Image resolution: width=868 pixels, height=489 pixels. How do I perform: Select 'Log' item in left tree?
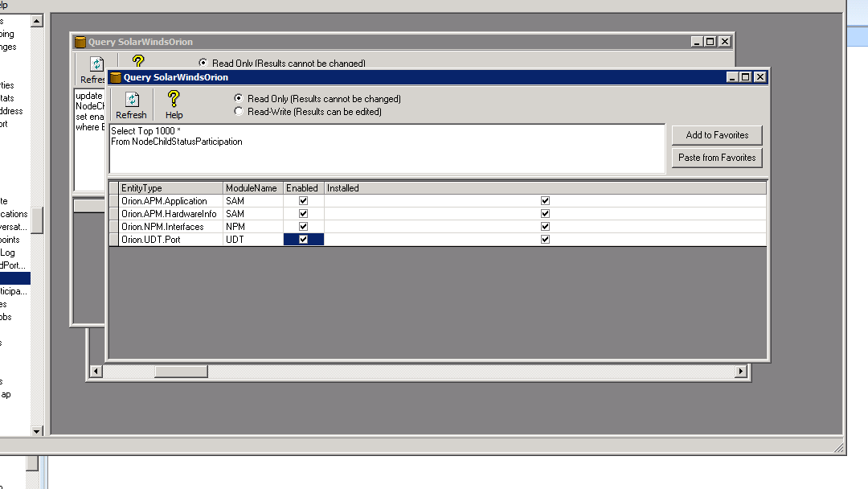pos(8,253)
